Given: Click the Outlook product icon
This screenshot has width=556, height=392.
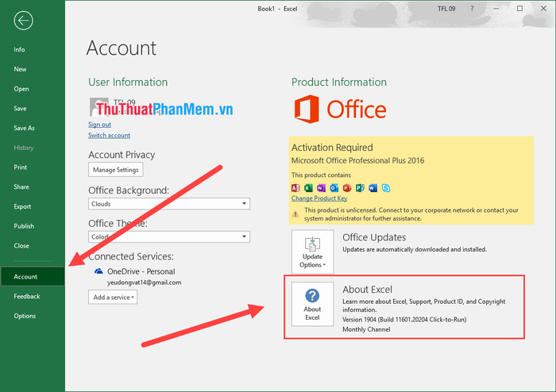Looking at the screenshot, I should tap(334, 188).
